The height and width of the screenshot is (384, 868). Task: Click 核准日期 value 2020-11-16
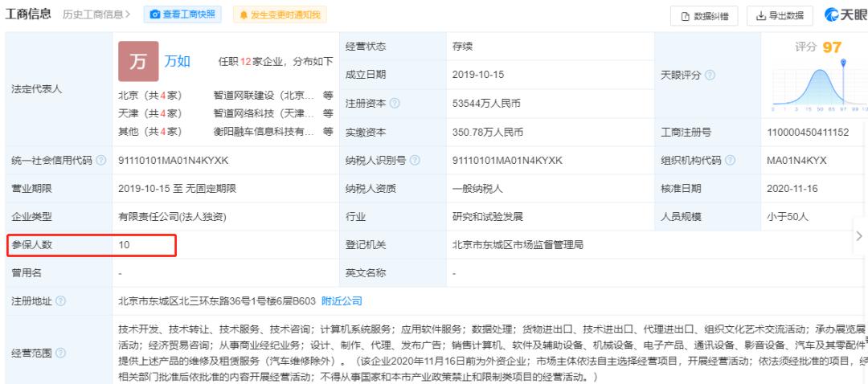point(792,189)
